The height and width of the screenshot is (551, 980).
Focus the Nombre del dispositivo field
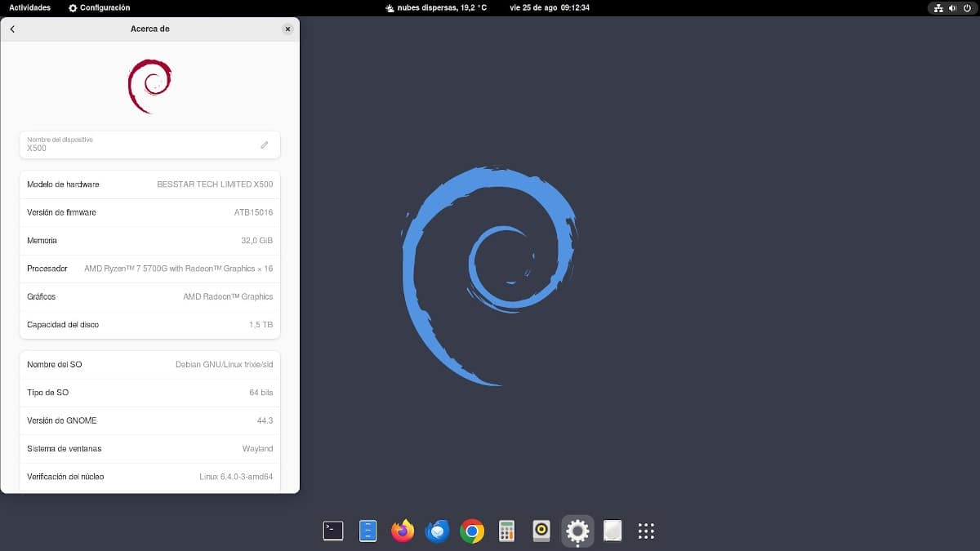[x=149, y=144]
